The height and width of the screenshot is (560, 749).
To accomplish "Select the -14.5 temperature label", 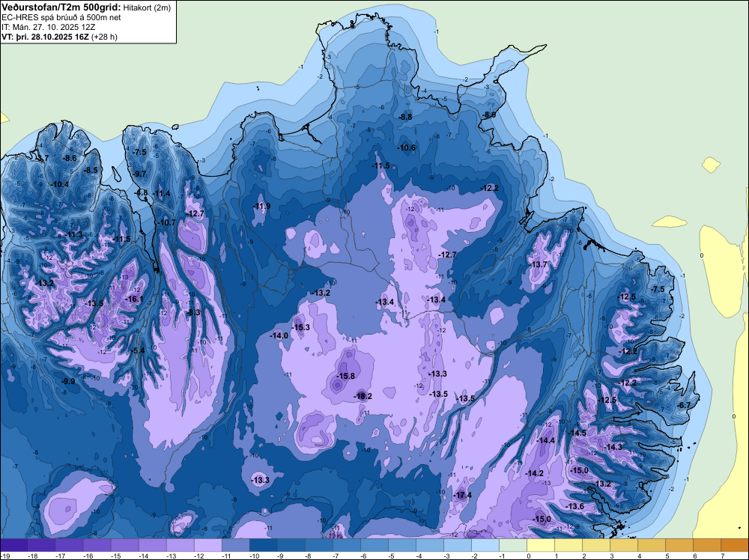I will coord(577,433).
